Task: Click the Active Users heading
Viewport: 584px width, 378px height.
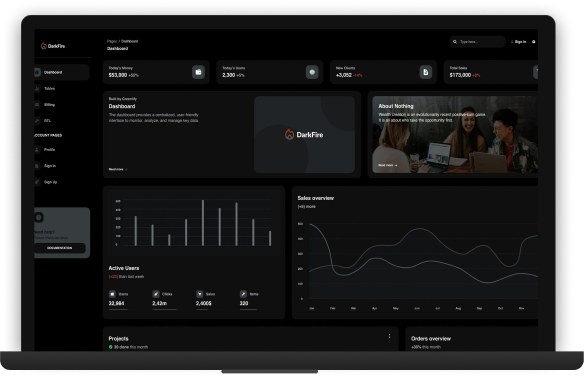Action: coord(124,268)
